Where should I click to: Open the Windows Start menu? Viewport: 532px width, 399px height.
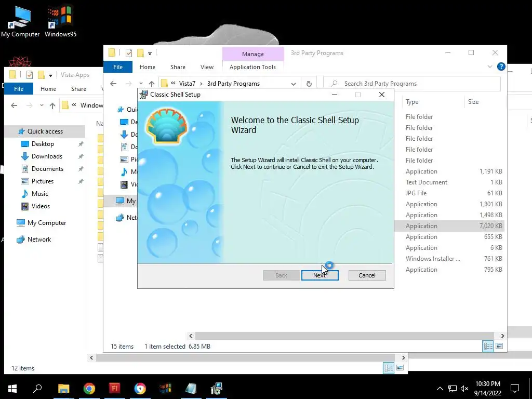tap(12, 389)
